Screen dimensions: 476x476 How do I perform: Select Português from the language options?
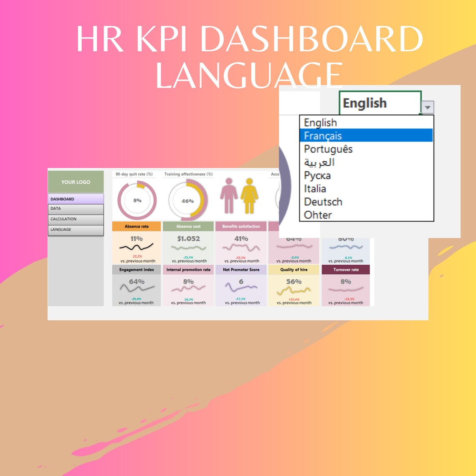tap(327, 149)
